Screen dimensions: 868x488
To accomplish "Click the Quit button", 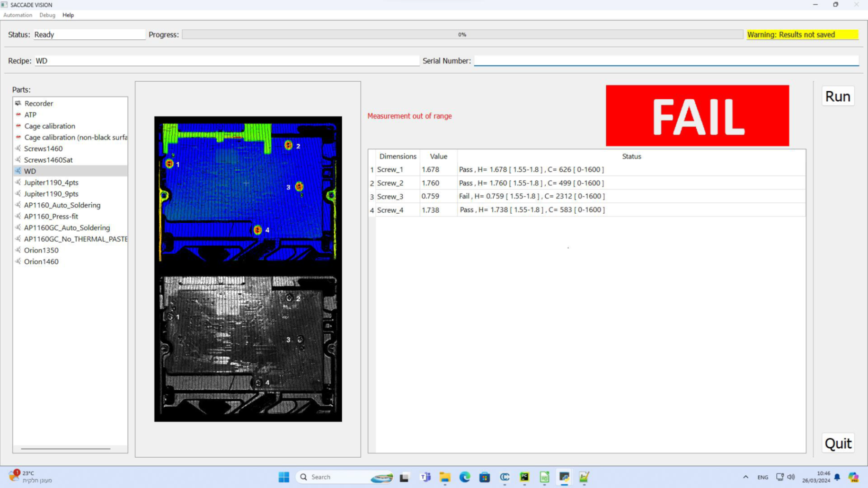I will (x=838, y=443).
